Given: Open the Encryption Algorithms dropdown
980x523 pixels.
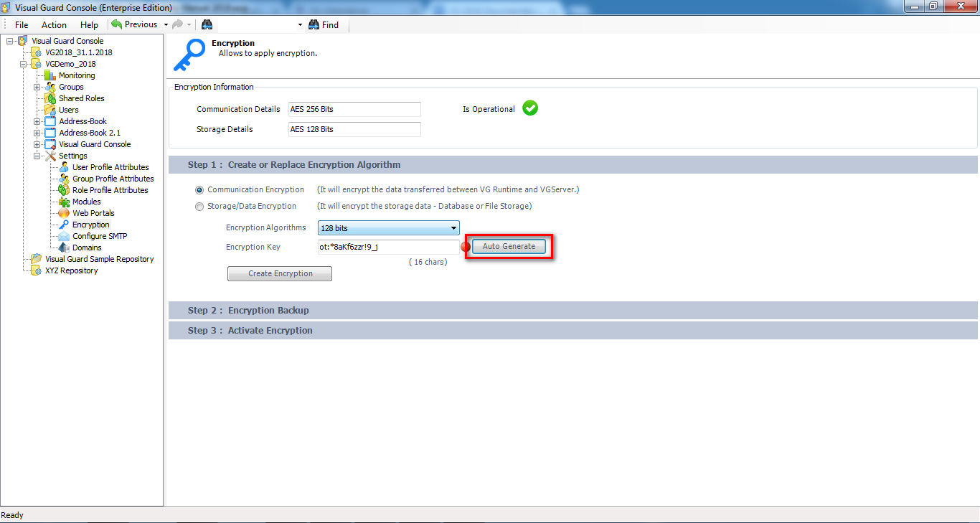Looking at the screenshot, I should (x=453, y=227).
